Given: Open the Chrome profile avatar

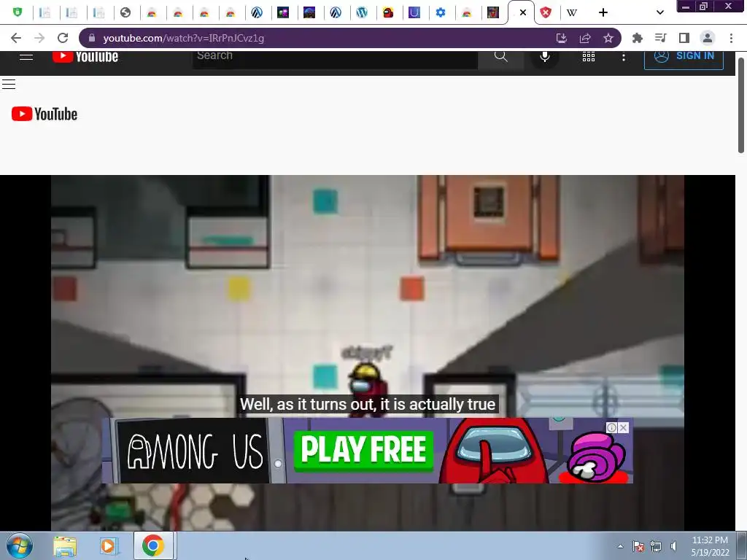Looking at the screenshot, I should coord(708,38).
